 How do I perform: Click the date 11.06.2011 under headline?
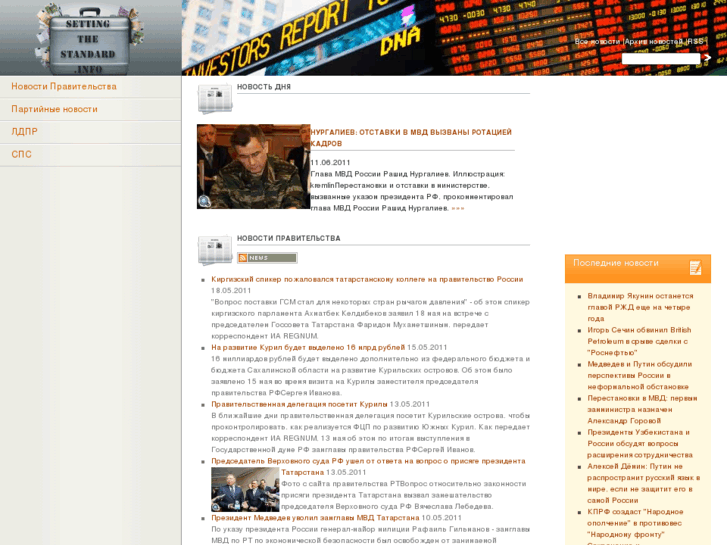[330, 163]
